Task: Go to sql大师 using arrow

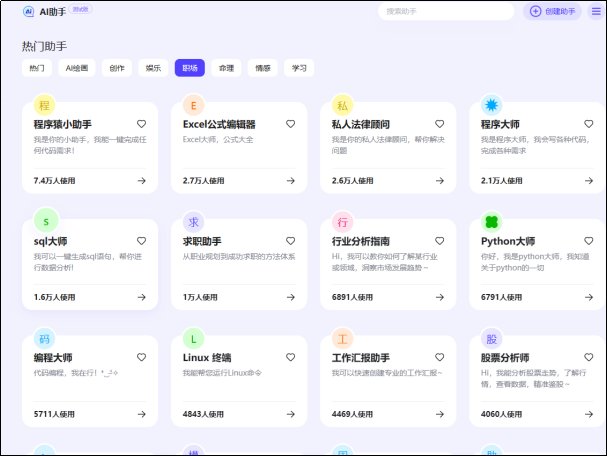Action: click(x=142, y=297)
